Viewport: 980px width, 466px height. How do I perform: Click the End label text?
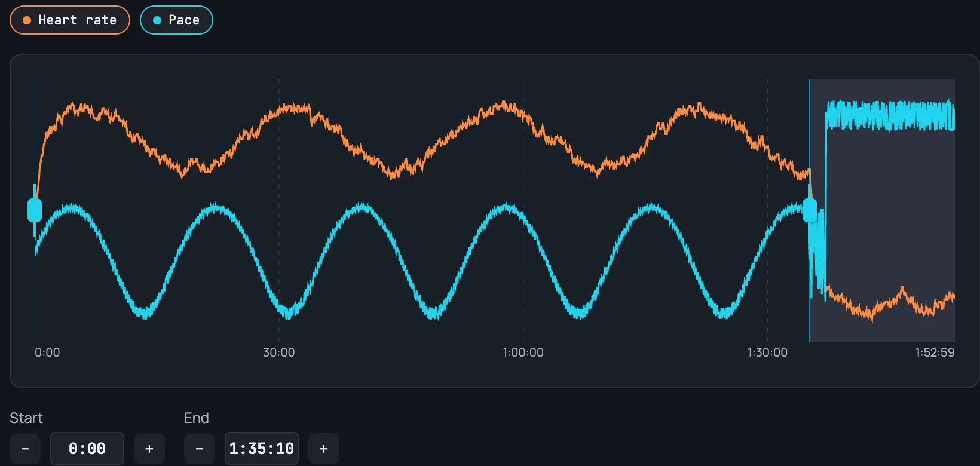[197, 418]
